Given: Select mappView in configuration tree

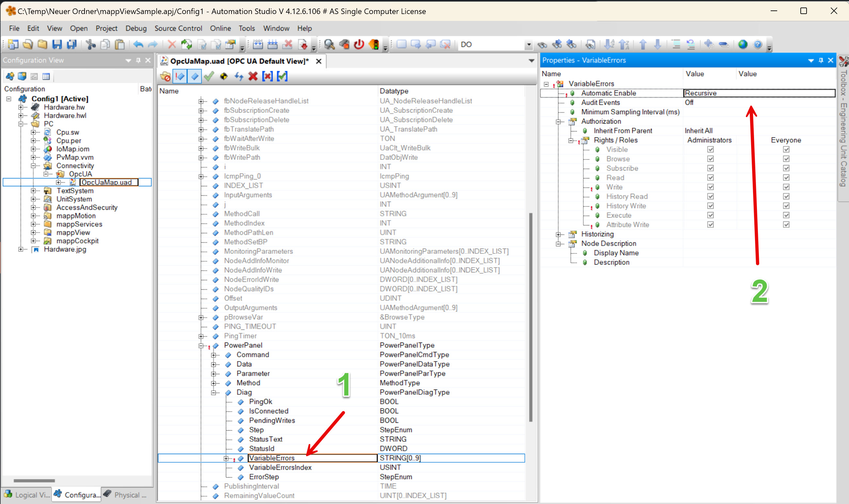Looking at the screenshot, I should click(73, 233).
